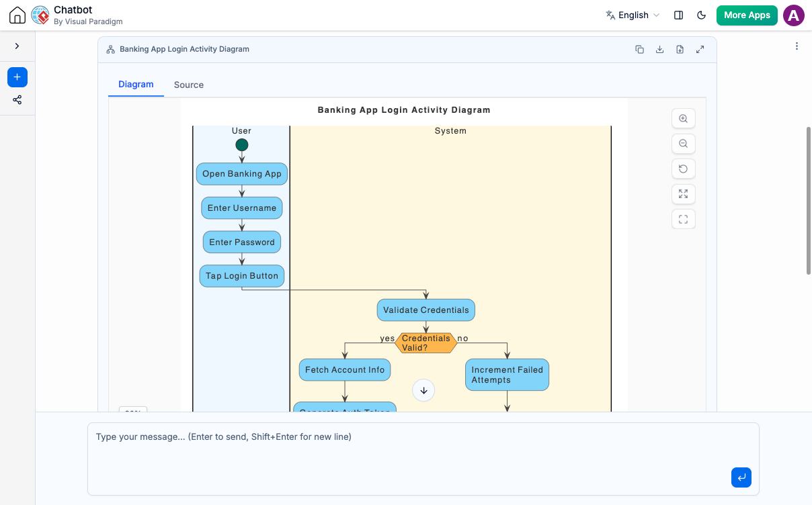This screenshot has height=505, width=812.
Task: Click the scroll-down arrow button
Action: 423,390
